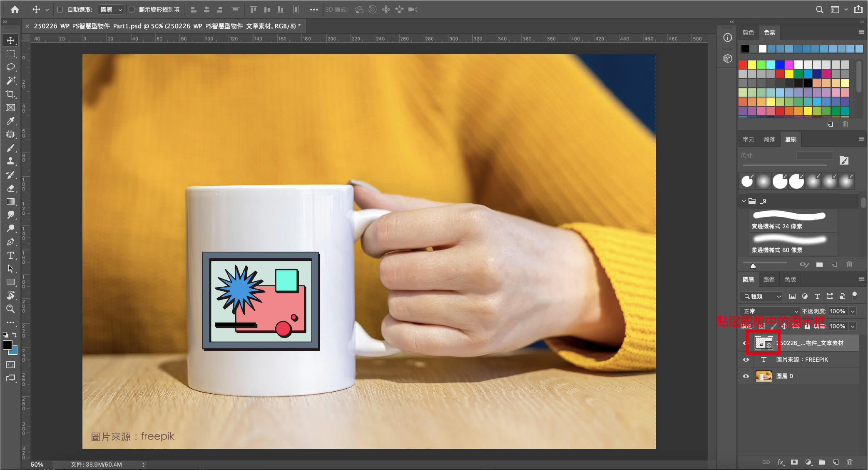The height and width of the screenshot is (470, 868).
Task: Select the Crop tool
Action: (10, 94)
